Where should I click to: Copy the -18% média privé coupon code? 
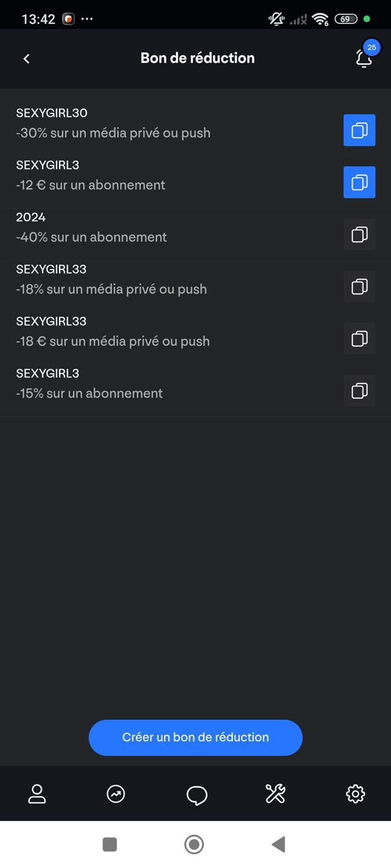point(359,286)
